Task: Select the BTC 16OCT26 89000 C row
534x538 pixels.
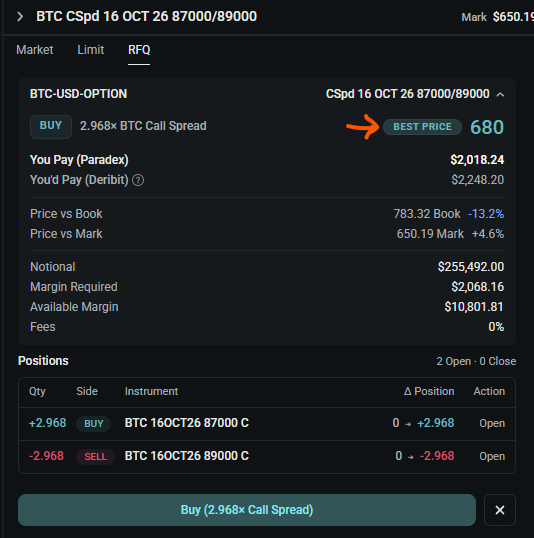Action: (267, 456)
